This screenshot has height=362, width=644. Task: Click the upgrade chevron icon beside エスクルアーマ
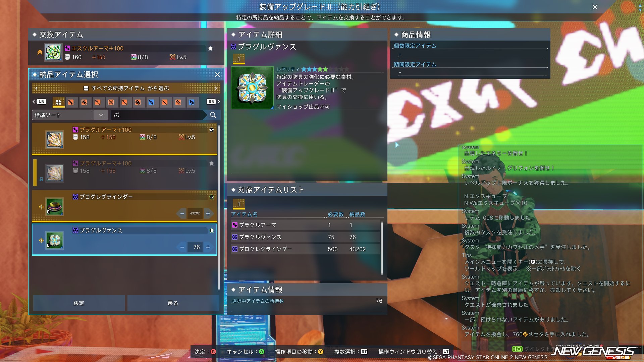click(40, 52)
